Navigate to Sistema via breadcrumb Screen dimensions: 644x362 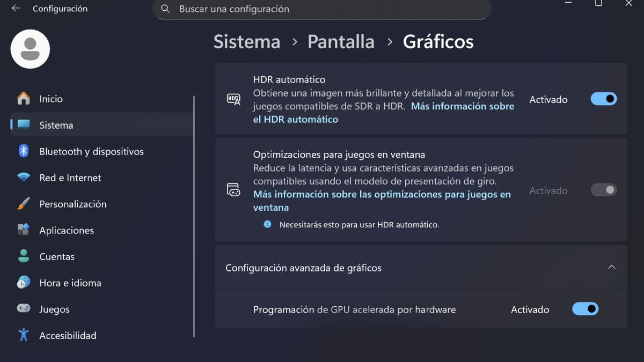tap(247, 41)
